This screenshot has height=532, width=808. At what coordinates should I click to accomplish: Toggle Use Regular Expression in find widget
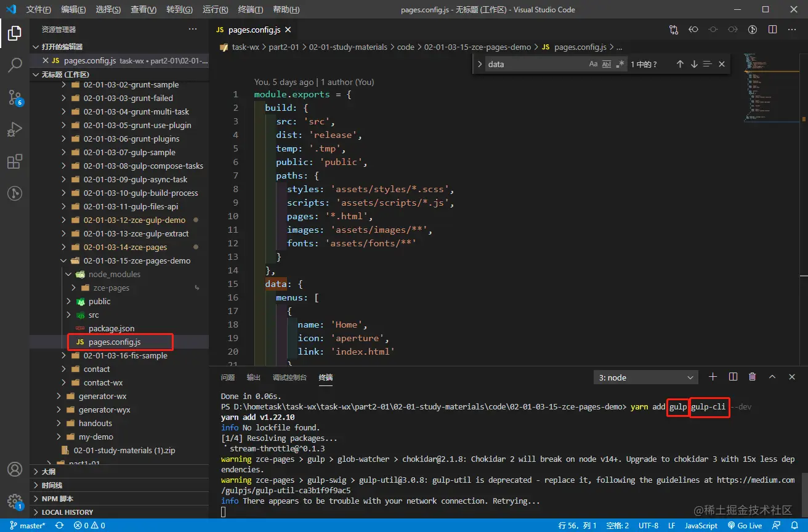(x=620, y=64)
